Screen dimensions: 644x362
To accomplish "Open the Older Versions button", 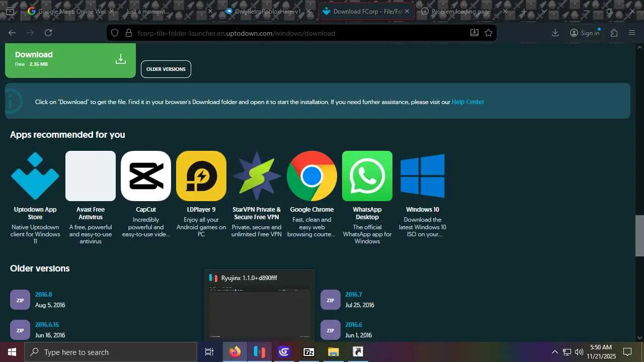I will 166,69.
